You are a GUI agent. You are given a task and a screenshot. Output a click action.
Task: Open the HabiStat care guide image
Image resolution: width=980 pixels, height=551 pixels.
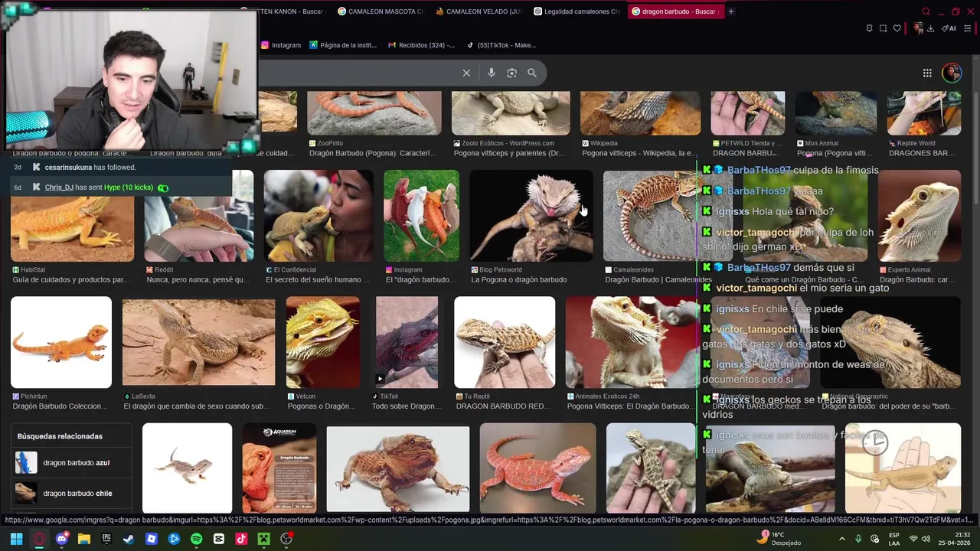pos(72,229)
